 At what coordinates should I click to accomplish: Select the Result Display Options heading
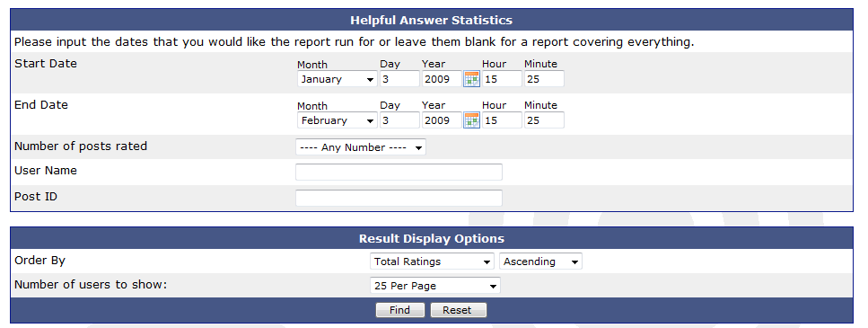[x=431, y=239]
